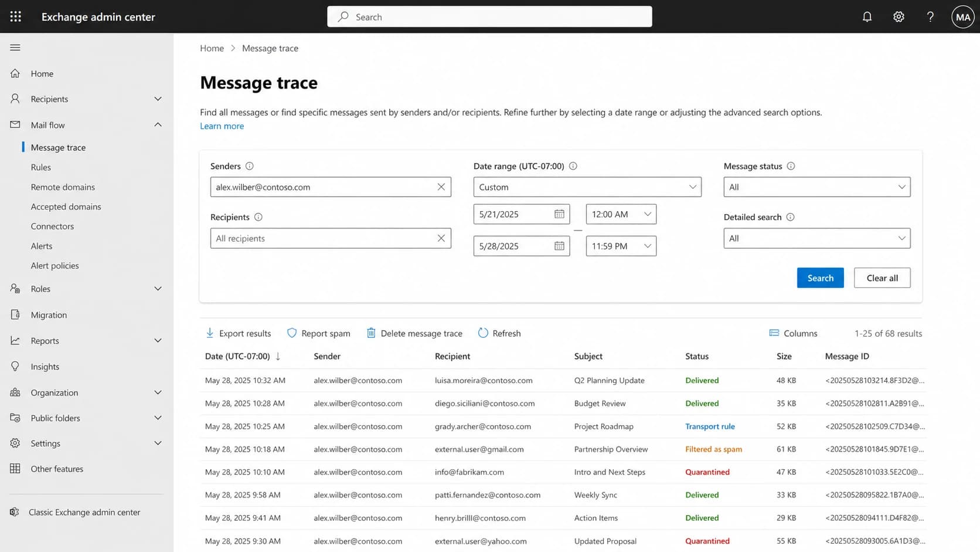The image size is (980, 552).
Task: Collapse the Mail flow section chevron
Action: pos(158,124)
